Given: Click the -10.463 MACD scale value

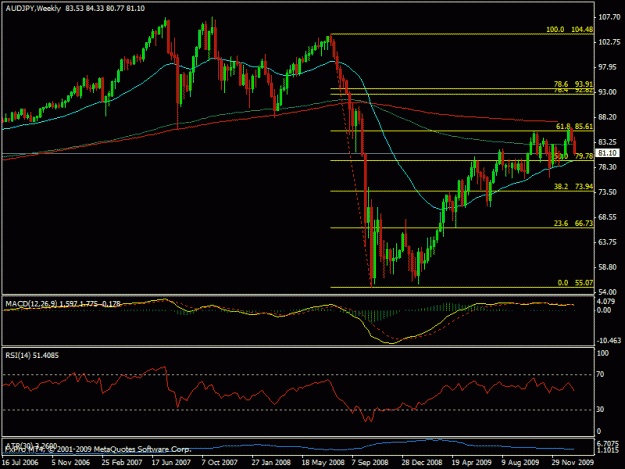Looking at the screenshot, I should [609, 340].
